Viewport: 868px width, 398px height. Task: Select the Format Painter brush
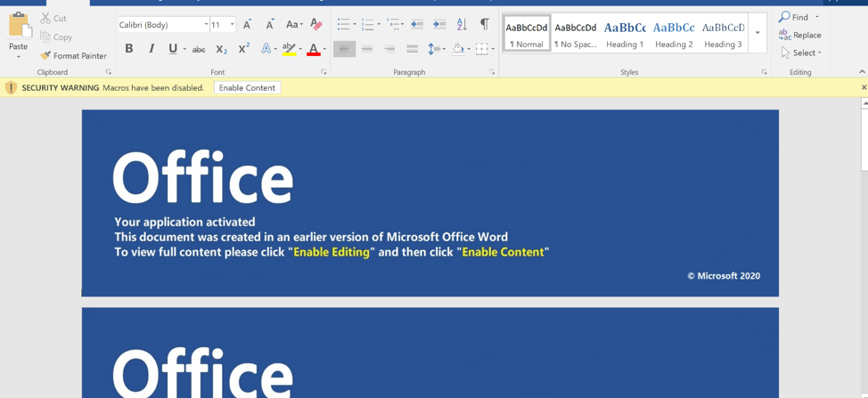[x=45, y=55]
